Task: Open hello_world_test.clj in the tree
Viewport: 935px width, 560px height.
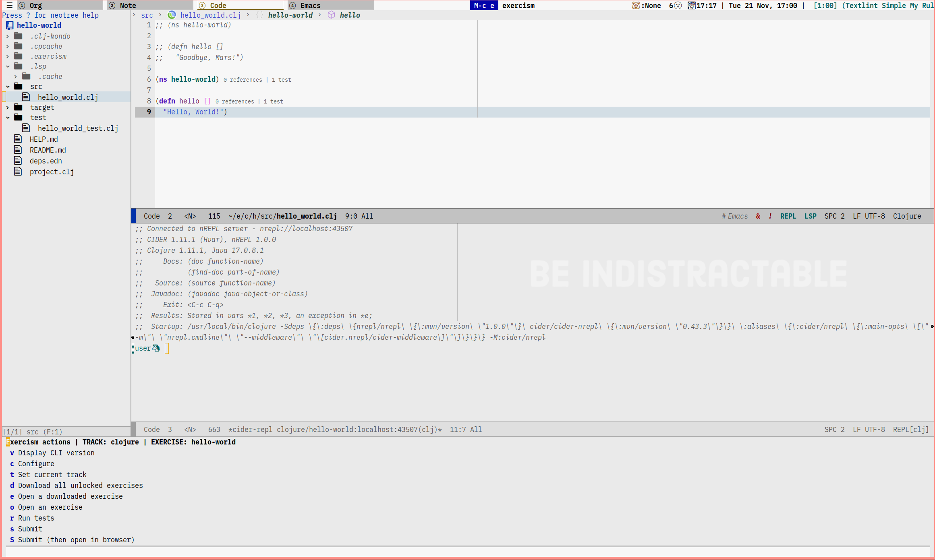Action: [x=78, y=128]
